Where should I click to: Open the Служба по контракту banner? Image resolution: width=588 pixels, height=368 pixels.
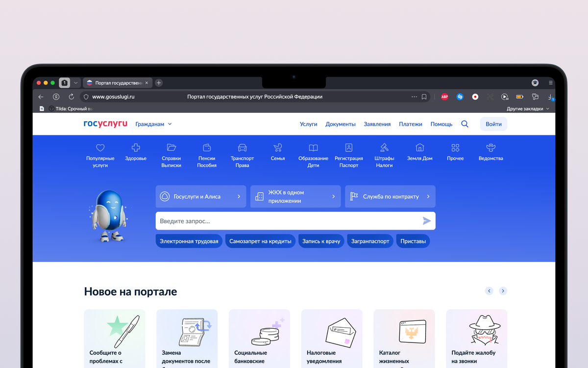[390, 196]
